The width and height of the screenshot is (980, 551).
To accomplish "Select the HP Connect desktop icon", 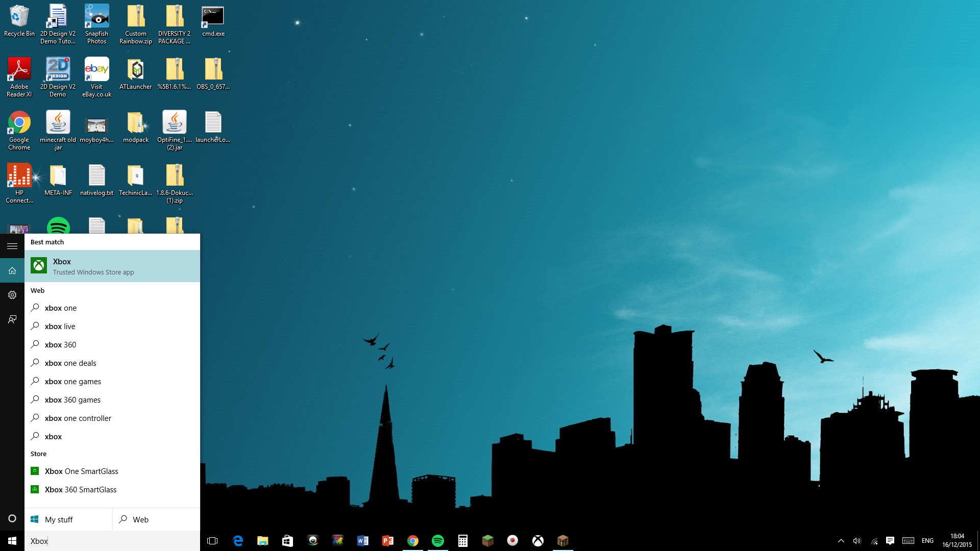I will pyautogui.click(x=19, y=184).
